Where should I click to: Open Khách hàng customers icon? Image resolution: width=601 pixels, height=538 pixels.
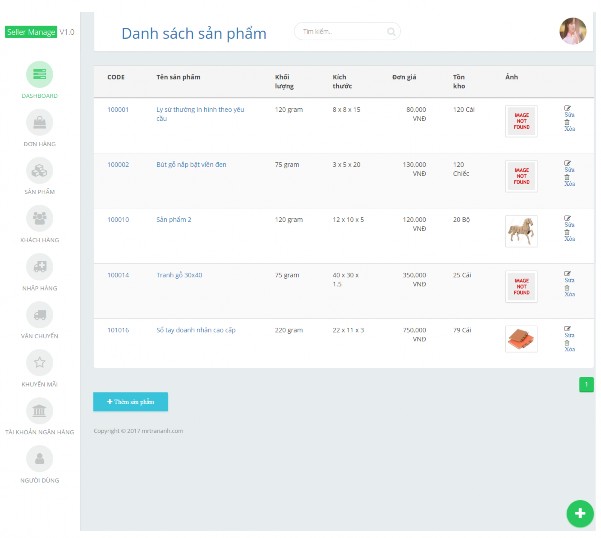pos(39,218)
